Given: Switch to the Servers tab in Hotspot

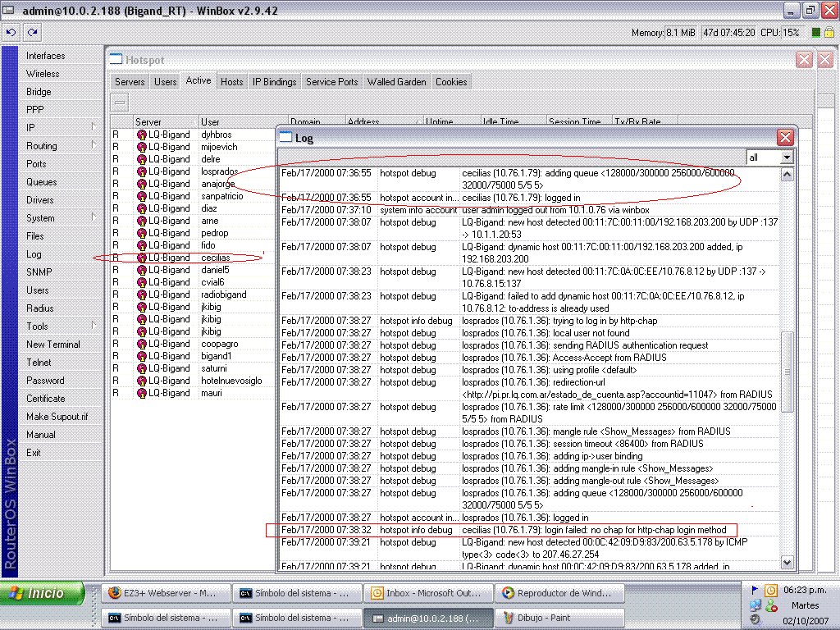Looking at the screenshot, I should pos(129,81).
